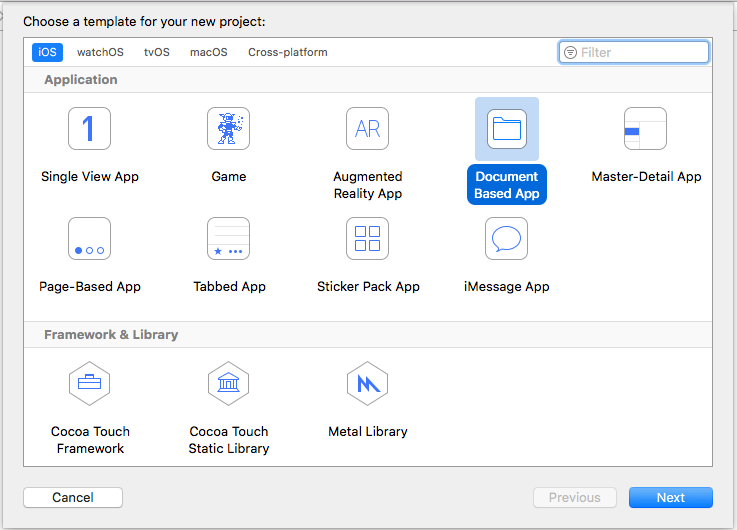Select the Document Based App folder icon
The width and height of the screenshot is (737, 530).
tap(506, 129)
